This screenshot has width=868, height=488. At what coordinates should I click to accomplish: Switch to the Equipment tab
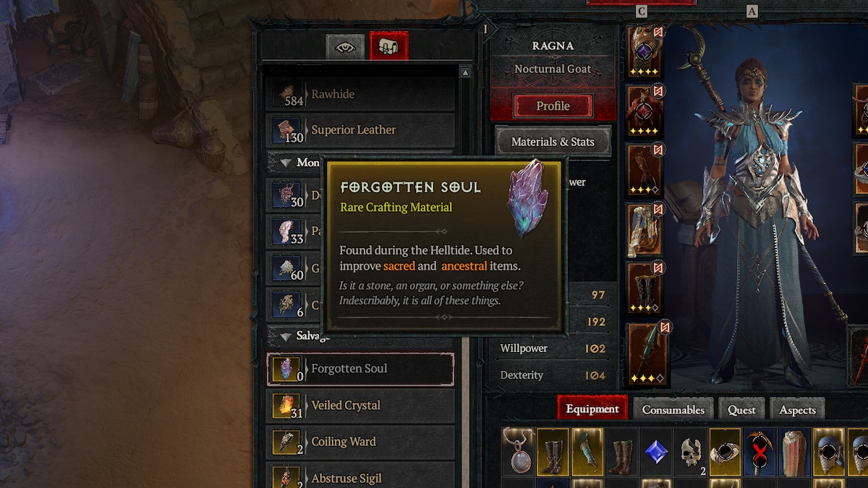592,409
